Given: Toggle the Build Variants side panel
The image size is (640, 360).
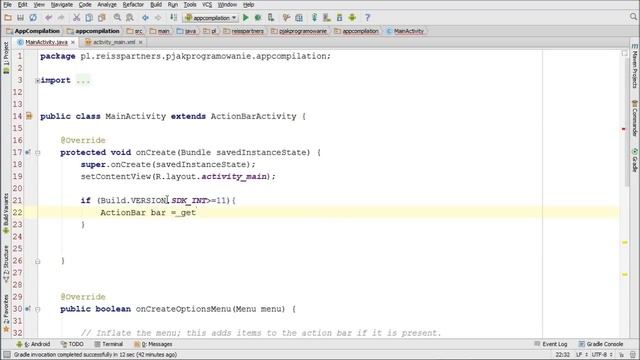Looking at the screenshot, I should click(x=6, y=213).
